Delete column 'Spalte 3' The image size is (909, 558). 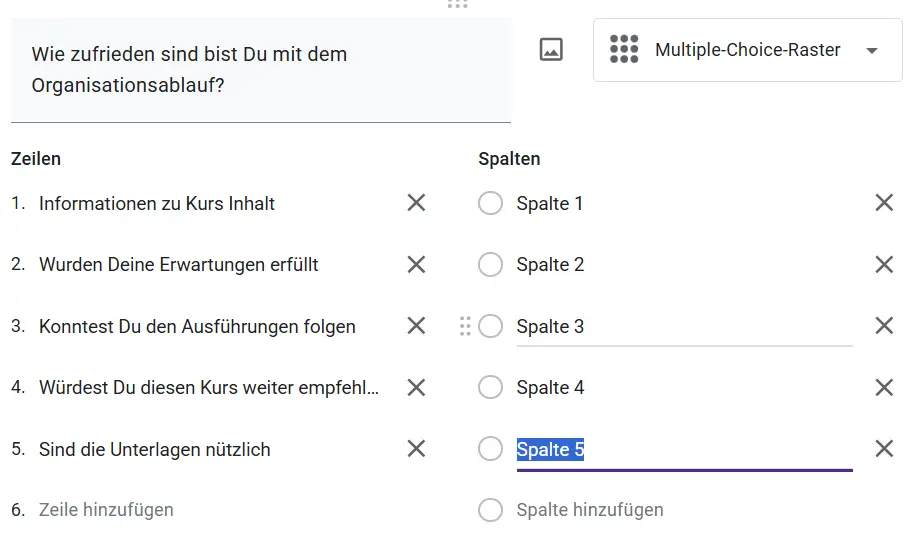point(884,326)
